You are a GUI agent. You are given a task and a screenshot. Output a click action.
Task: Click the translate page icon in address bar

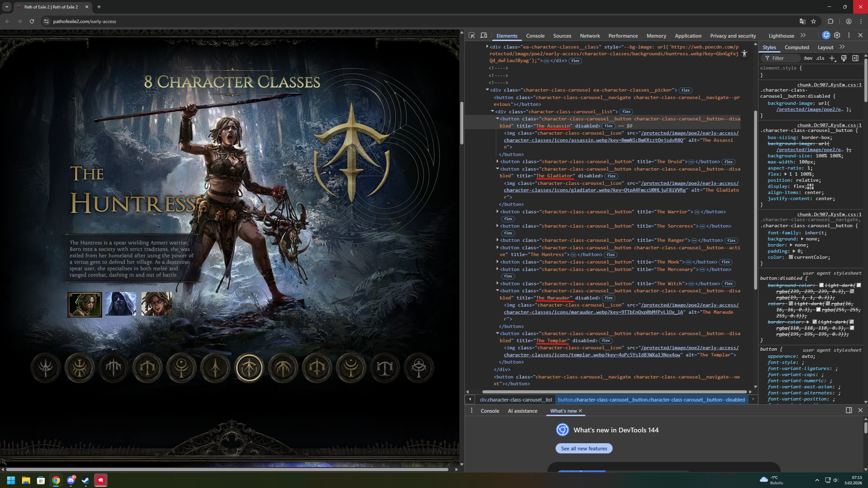pyautogui.click(x=803, y=21)
